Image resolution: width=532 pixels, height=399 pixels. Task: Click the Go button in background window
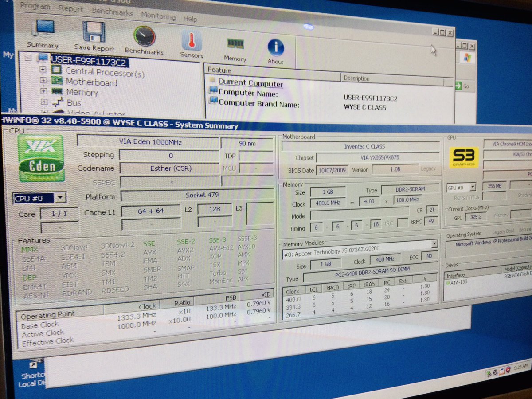coord(463,86)
